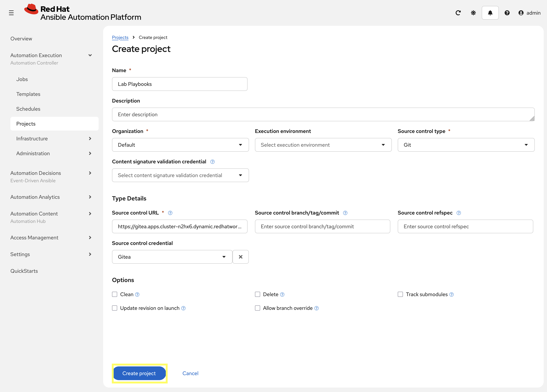This screenshot has height=392, width=547.
Task: Open the admin user menu
Action: pyautogui.click(x=530, y=13)
